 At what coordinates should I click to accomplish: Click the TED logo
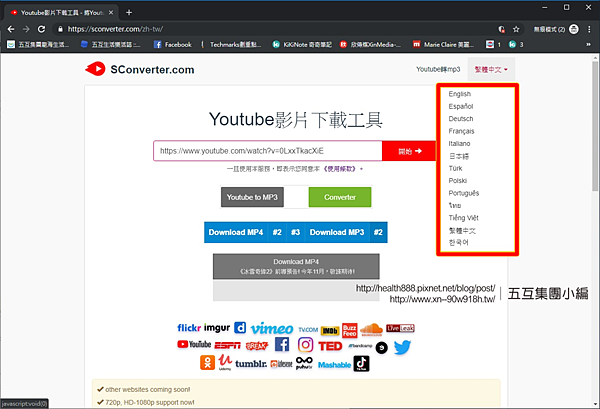330,346
